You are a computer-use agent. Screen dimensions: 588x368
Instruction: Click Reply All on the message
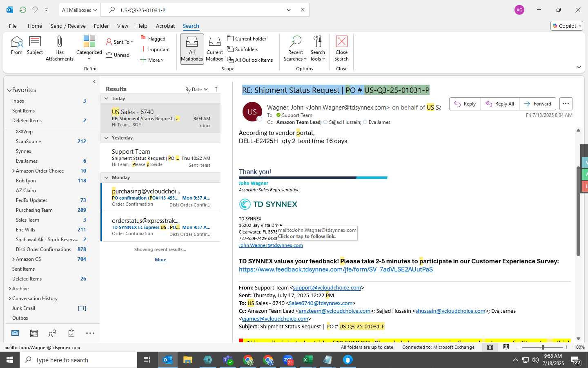click(x=500, y=104)
